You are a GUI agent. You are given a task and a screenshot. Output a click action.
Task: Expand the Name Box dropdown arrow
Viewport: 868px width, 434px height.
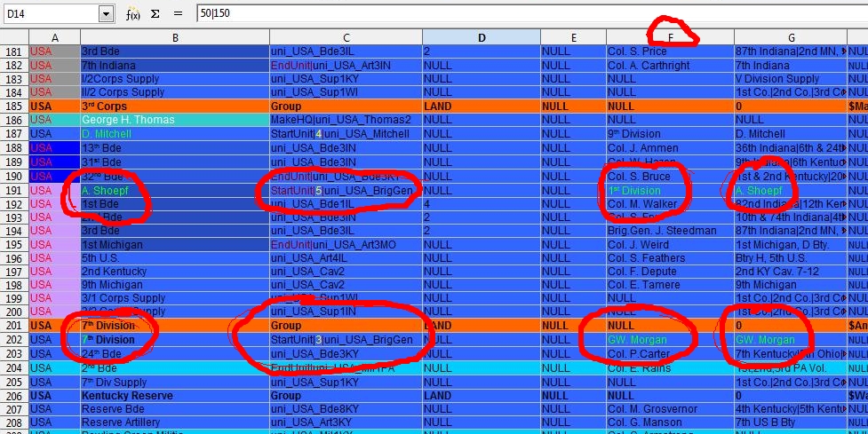107,14
